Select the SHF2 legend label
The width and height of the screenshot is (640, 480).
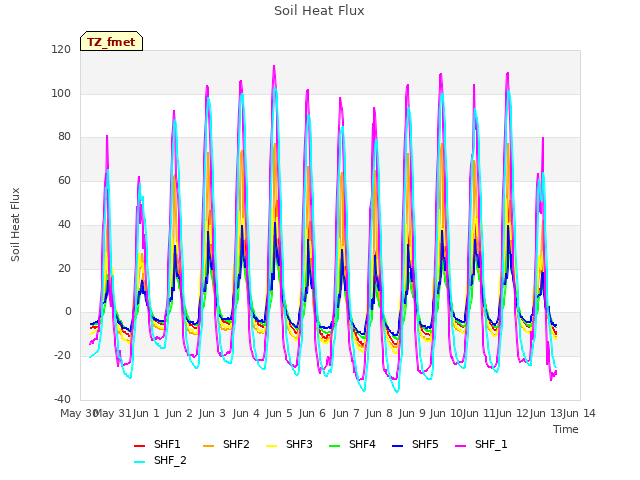tap(236, 444)
